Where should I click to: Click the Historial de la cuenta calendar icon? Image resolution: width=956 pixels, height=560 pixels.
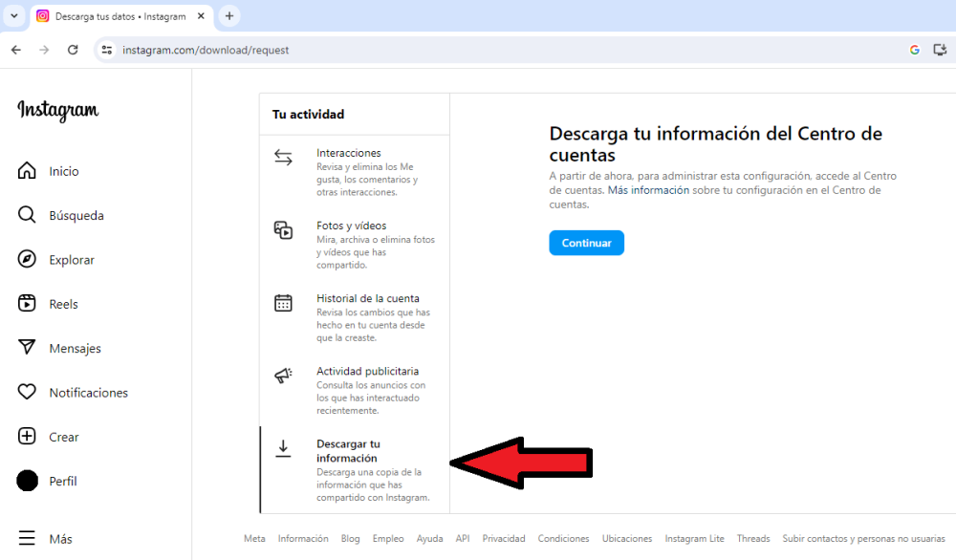coord(283,303)
